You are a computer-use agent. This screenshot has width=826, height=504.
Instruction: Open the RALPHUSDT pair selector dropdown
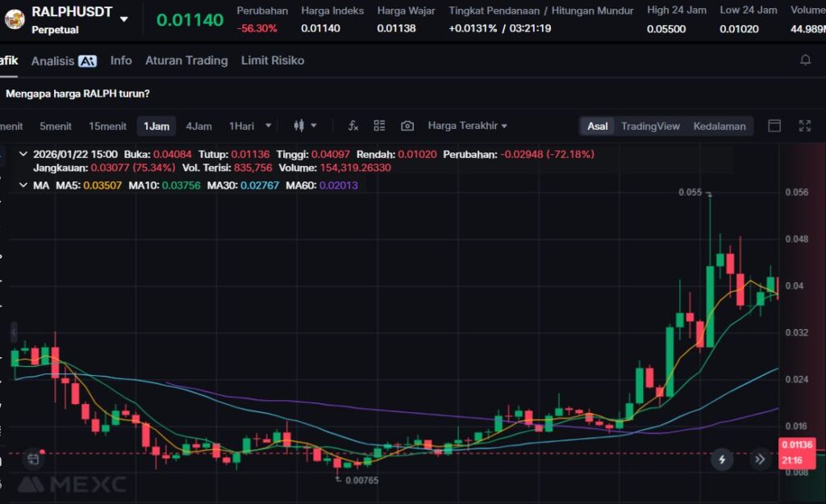123,19
